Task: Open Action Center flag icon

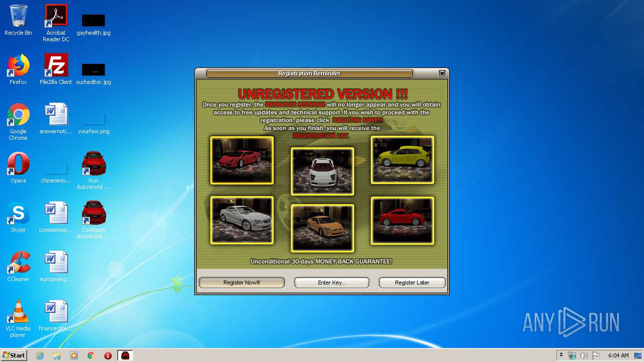Action: click(596, 355)
